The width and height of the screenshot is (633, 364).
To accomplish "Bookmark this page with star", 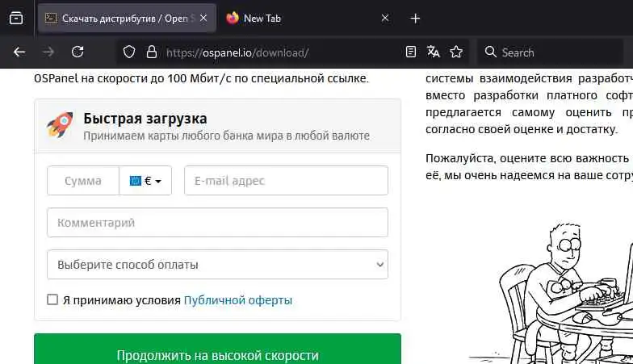I will click(456, 52).
